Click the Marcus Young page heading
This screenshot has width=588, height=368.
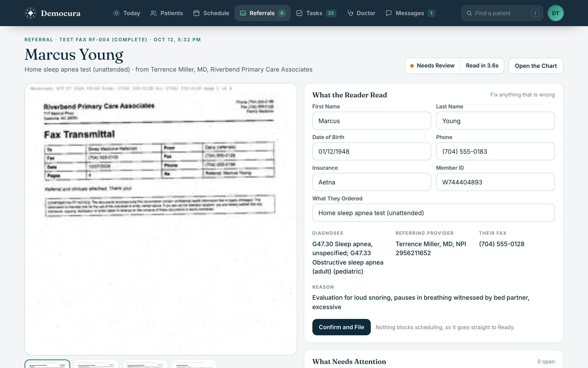click(74, 55)
